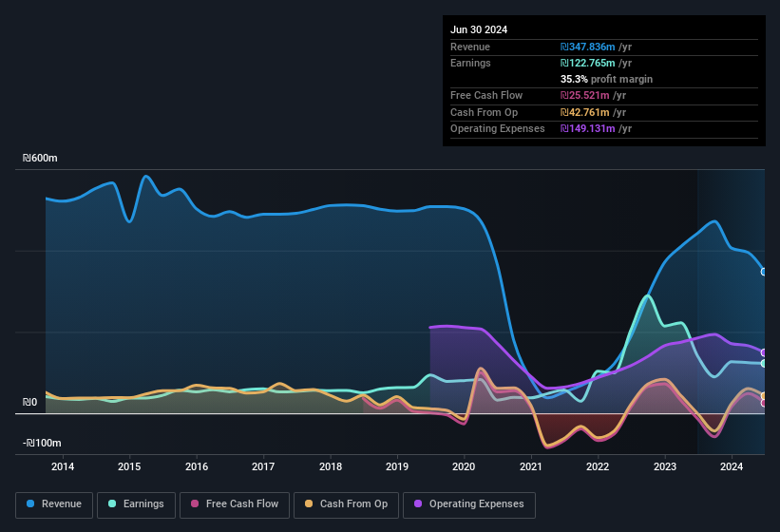Click the Earnings end-point marker
This screenshot has height=532, width=780.
[x=764, y=364]
